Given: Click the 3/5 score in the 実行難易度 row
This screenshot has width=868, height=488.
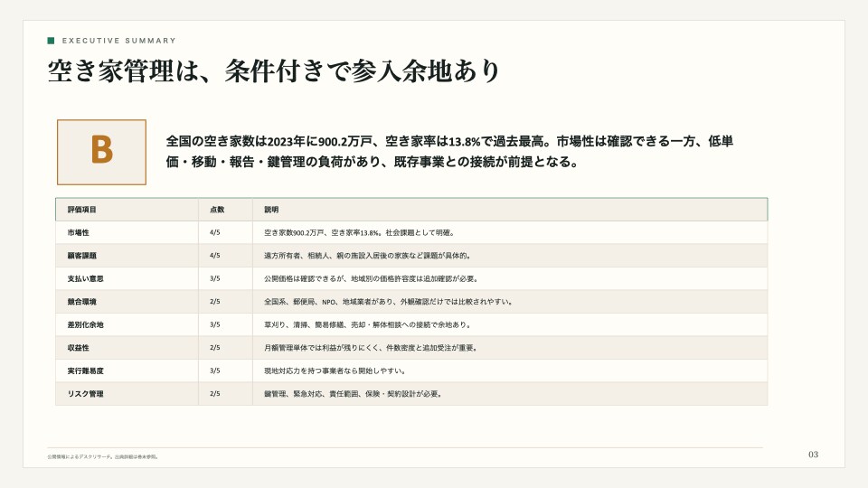Looking at the screenshot, I should click(215, 371).
